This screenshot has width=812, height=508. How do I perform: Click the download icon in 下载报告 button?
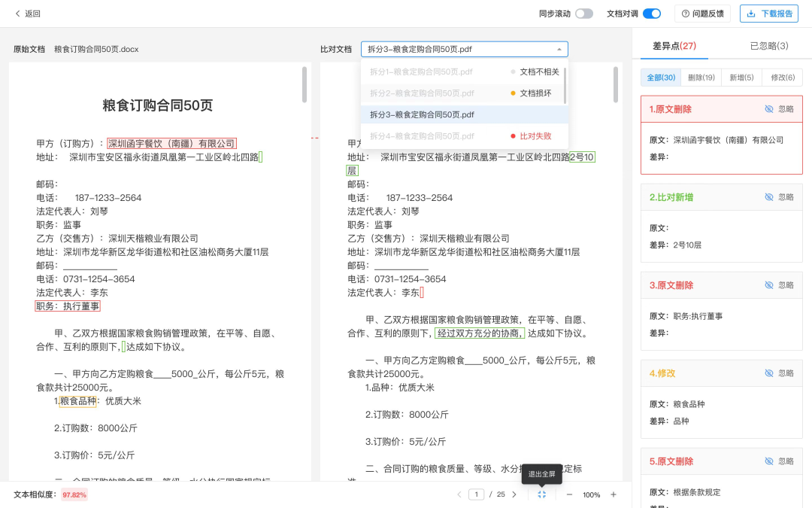point(750,14)
